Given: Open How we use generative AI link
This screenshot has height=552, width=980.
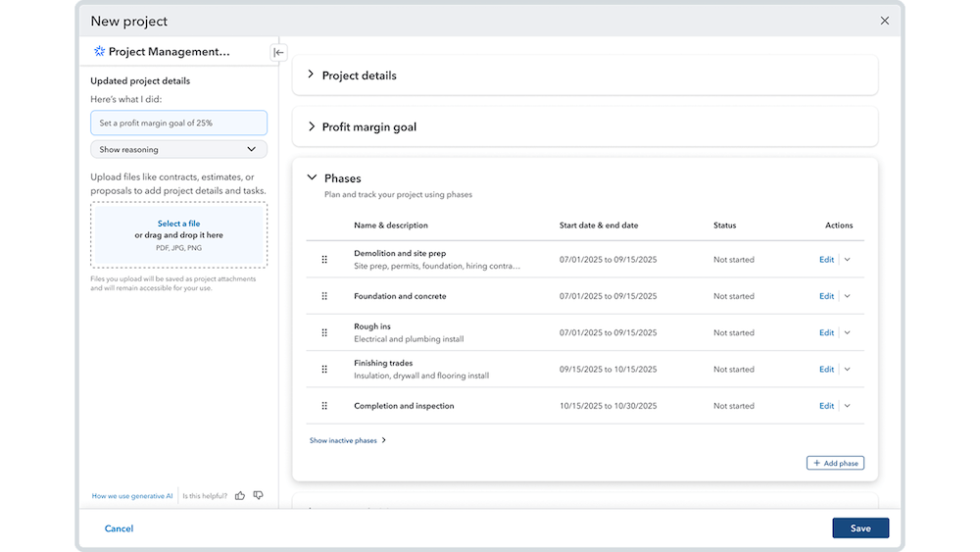Looking at the screenshot, I should [x=132, y=496].
